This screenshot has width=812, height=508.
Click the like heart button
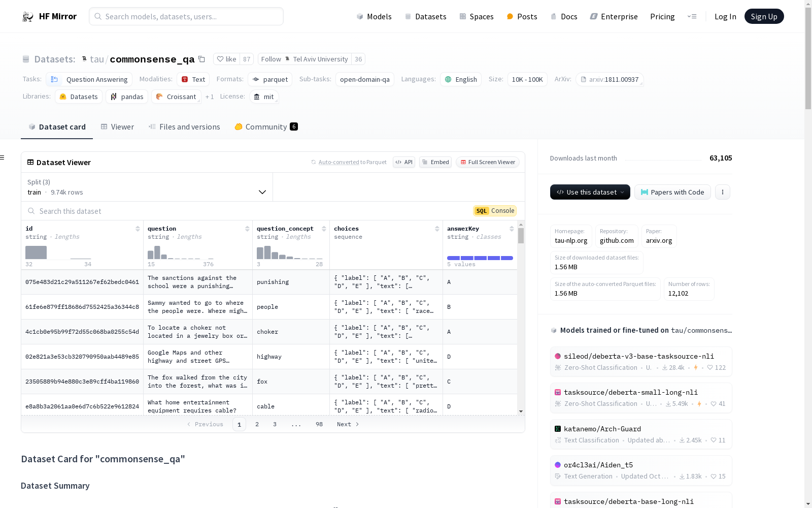[226, 59]
